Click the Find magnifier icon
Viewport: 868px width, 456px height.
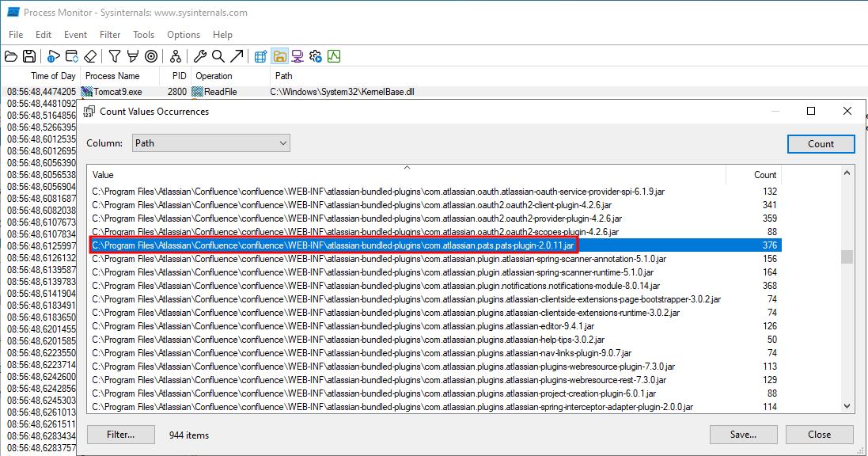pyautogui.click(x=218, y=56)
